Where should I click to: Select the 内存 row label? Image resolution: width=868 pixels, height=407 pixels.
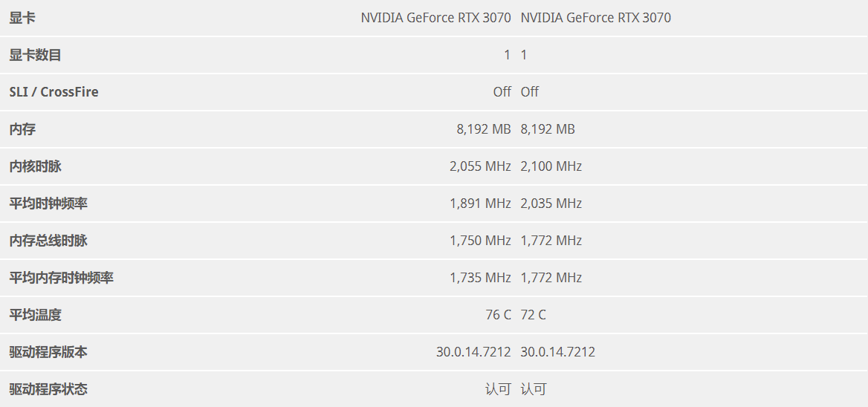pyautogui.click(x=22, y=129)
